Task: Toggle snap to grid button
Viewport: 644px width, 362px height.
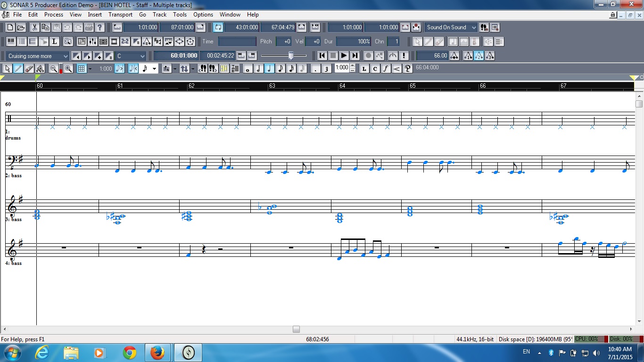Action: pos(82,69)
